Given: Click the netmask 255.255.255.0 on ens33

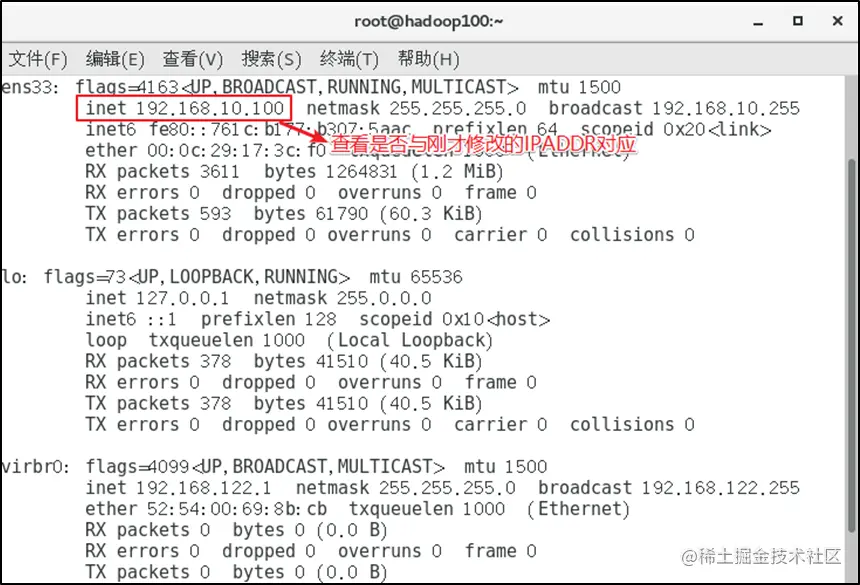Looking at the screenshot, I should [416, 108].
